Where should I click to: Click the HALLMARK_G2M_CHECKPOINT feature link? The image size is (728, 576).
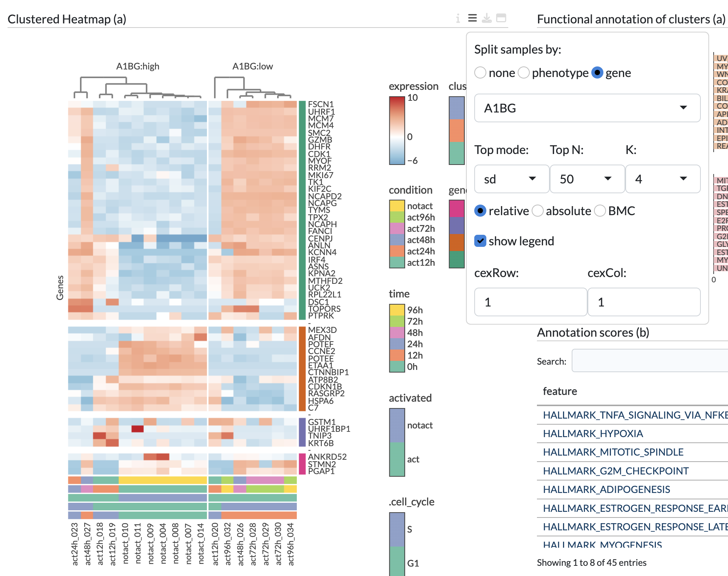[x=615, y=471]
